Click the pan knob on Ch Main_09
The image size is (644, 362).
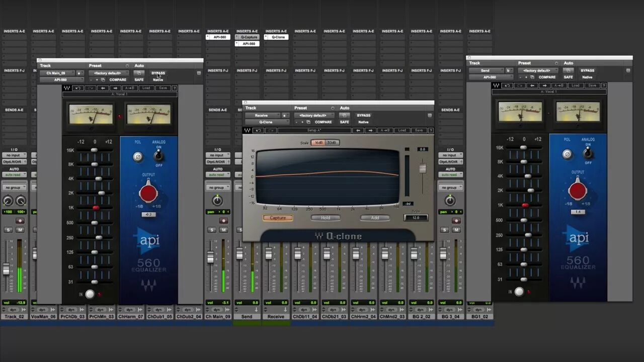217,200
